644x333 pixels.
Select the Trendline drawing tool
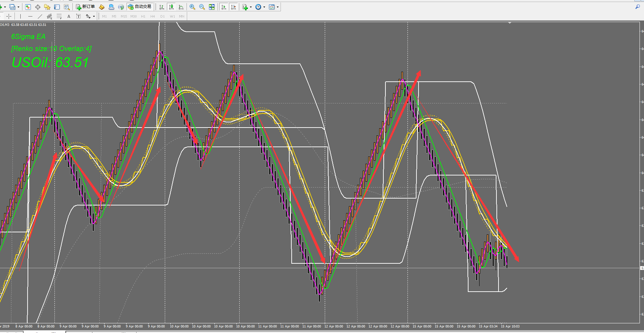[x=40, y=16]
